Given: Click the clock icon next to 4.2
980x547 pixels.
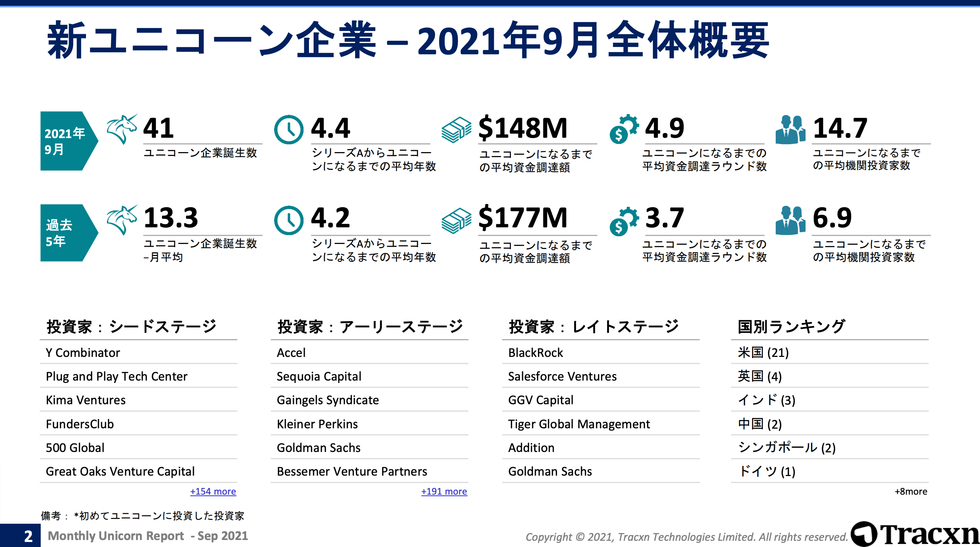Looking at the screenshot, I should click(288, 220).
